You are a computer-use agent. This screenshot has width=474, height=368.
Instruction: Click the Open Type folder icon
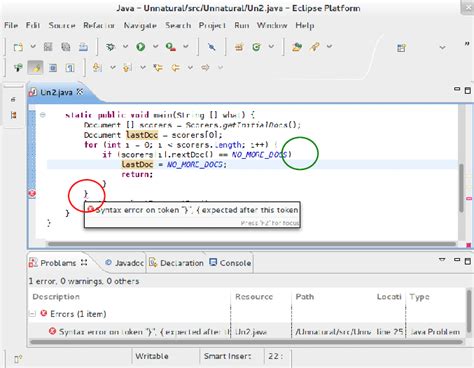297,47
